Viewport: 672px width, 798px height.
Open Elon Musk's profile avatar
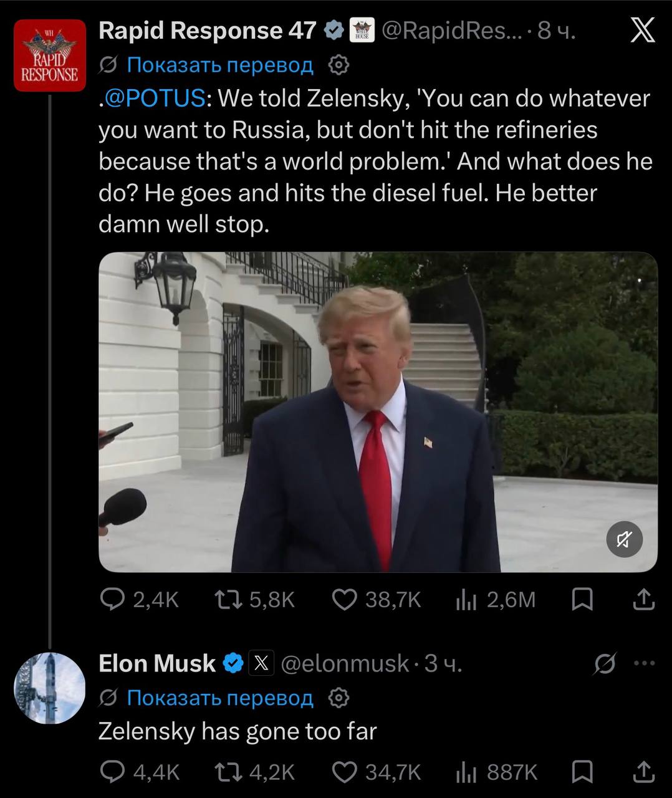pyautogui.click(x=50, y=688)
